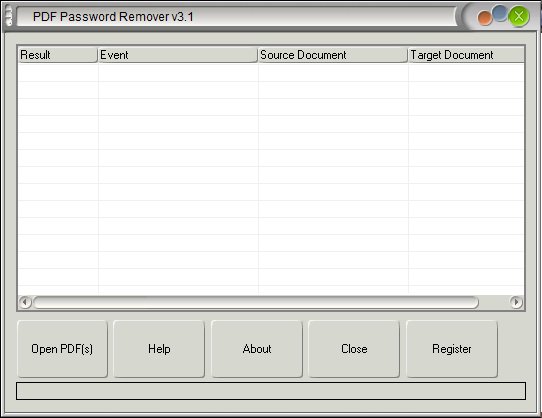Click the green X close icon
Image resolution: width=542 pixels, height=418 pixels.
[519, 16]
